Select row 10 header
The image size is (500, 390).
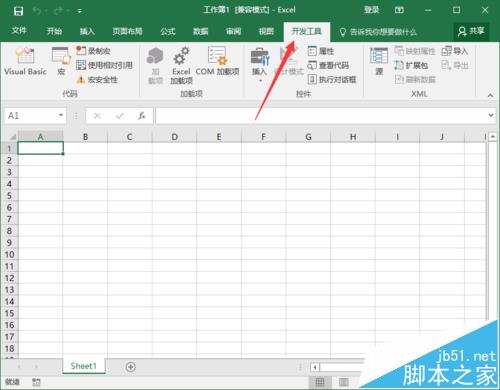tap(9, 255)
